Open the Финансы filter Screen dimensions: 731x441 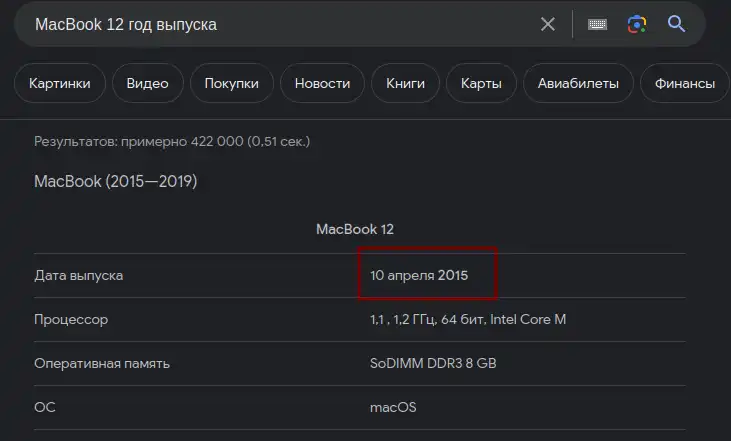(685, 83)
